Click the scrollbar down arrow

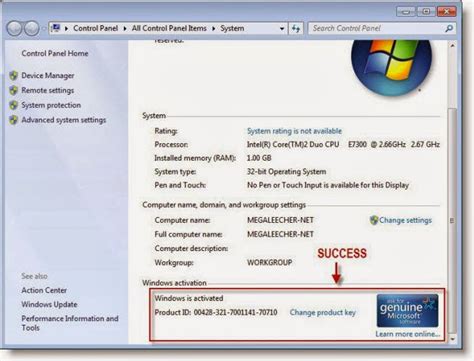(x=452, y=339)
